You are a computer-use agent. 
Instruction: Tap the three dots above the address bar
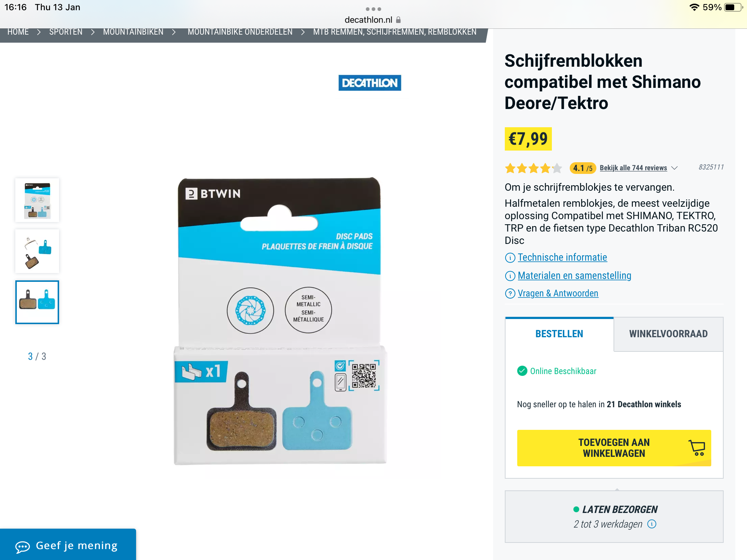click(x=373, y=9)
